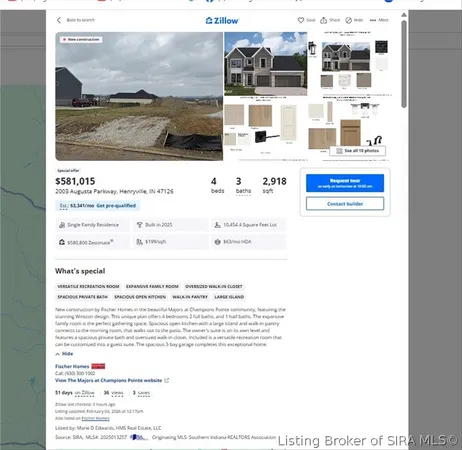Open the house rendering photo
462x450 pixels.
pyautogui.click(x=266, y=64)
